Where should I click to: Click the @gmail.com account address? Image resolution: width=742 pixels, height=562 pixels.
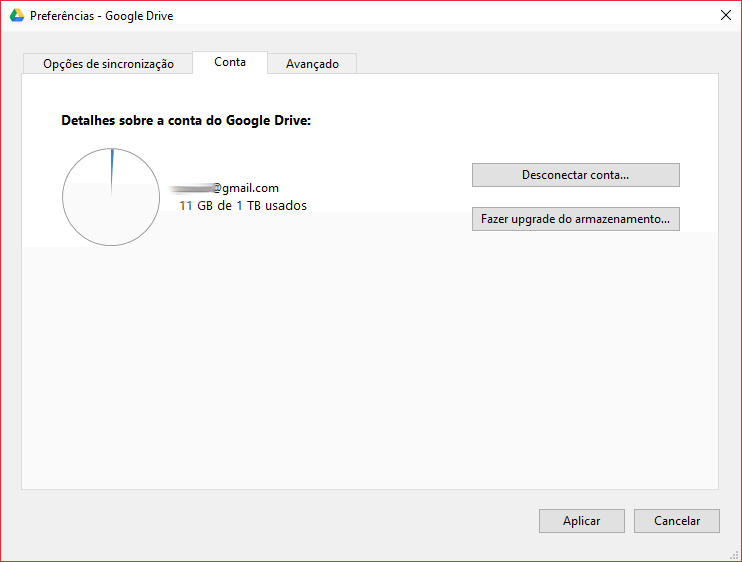pos(224,188)
